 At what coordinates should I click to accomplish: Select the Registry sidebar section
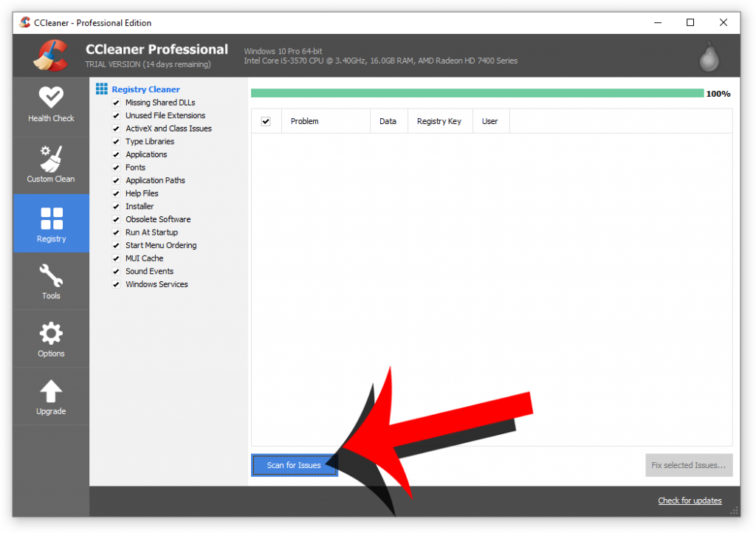(x=51, y=224)
